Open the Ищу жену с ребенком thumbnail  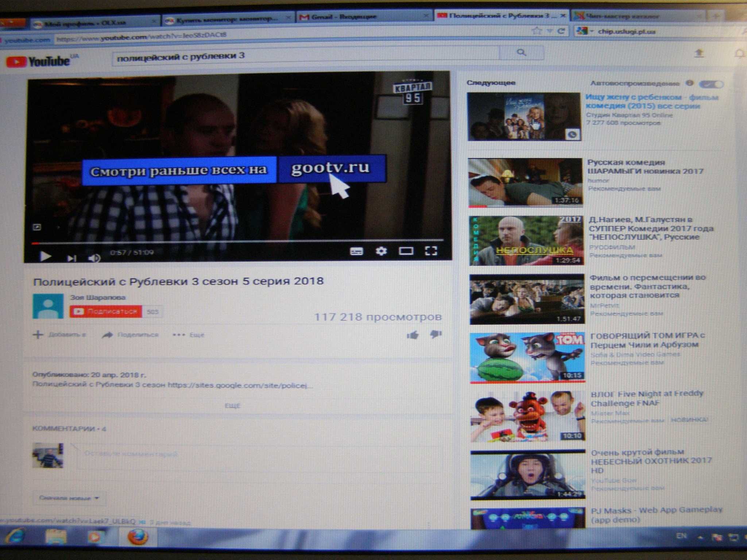click(x=524, y=117)
